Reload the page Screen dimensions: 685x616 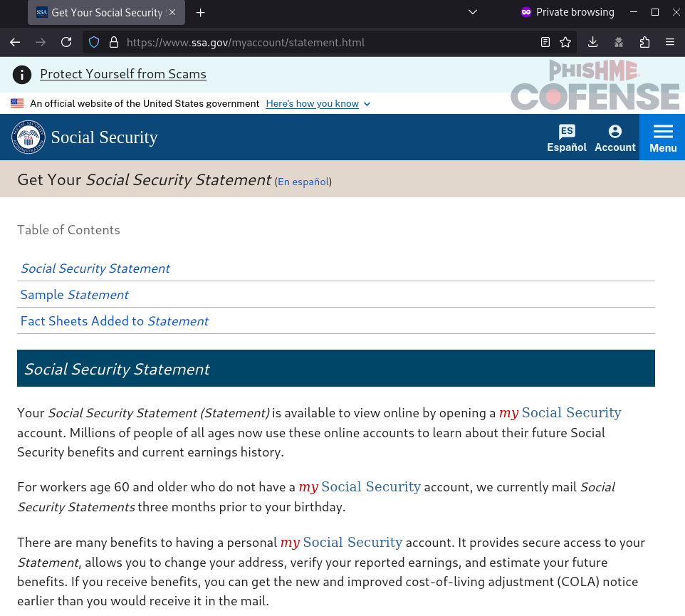(x=66, y=42)
